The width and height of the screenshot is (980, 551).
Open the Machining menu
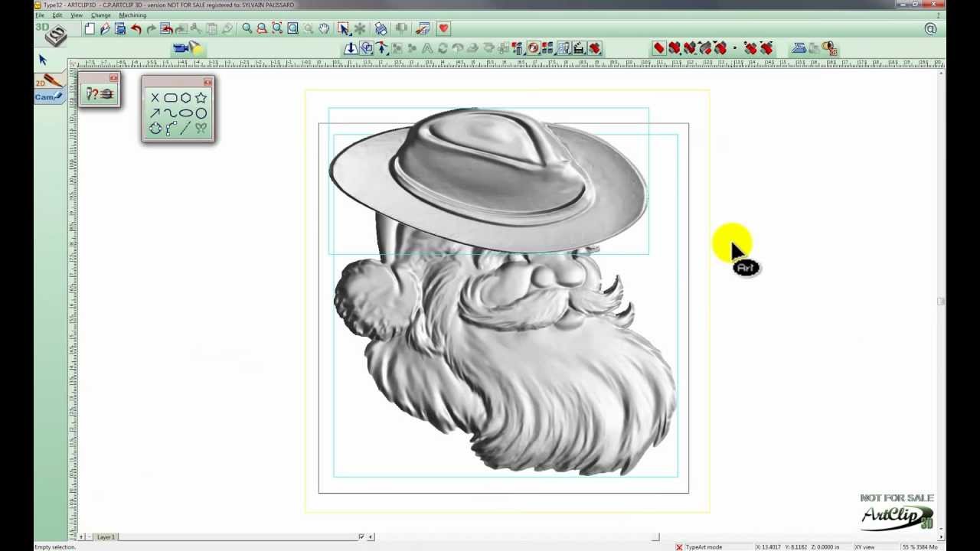coord(132,15)
